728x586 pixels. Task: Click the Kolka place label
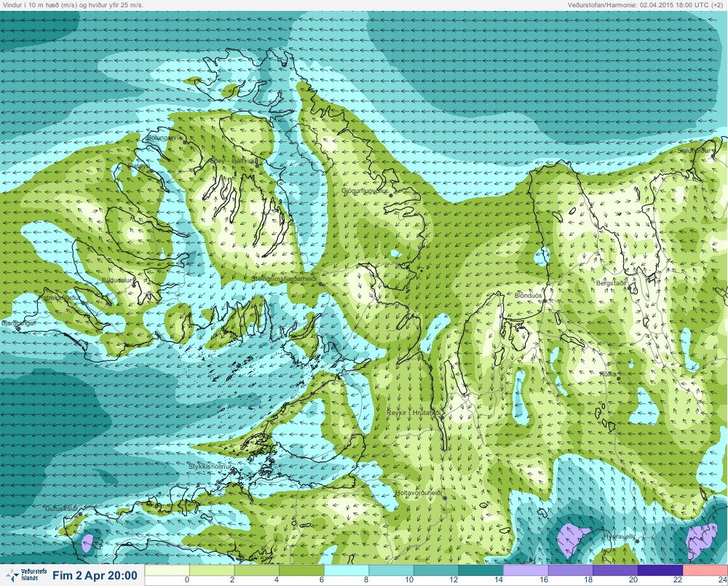tap(608, 373)
